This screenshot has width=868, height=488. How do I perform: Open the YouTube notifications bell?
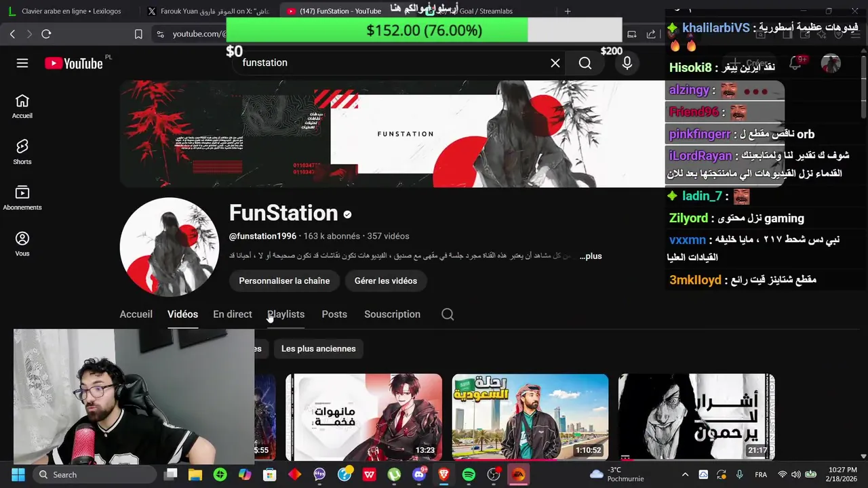pos(796,63)
